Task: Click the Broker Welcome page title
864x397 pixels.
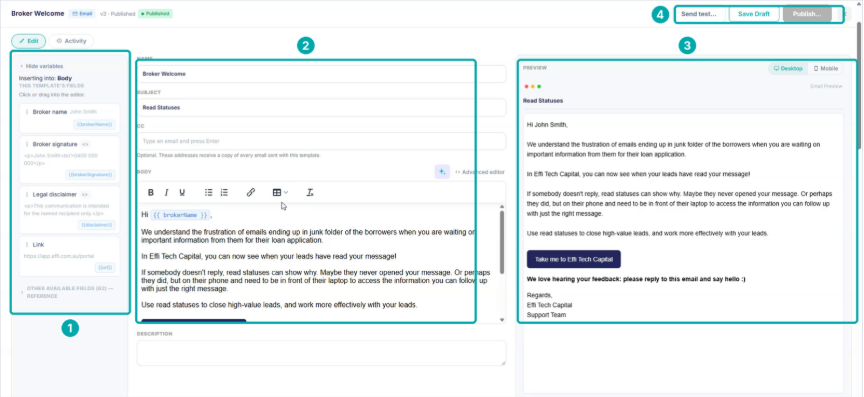Action: [x=37, y=14]
